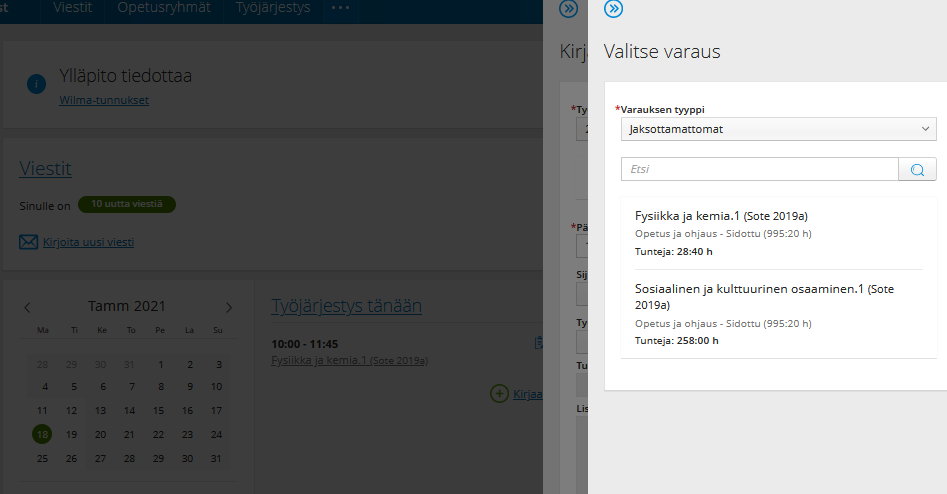Open the Varauksen tyyppi dropdown
This screenshot has height=494, width=947.
click(777, 129)
